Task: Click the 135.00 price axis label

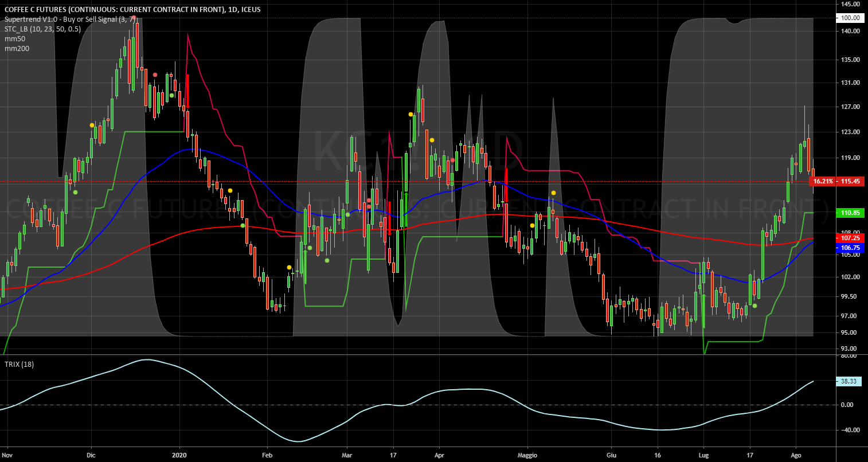Action: (x=851, y=60)
